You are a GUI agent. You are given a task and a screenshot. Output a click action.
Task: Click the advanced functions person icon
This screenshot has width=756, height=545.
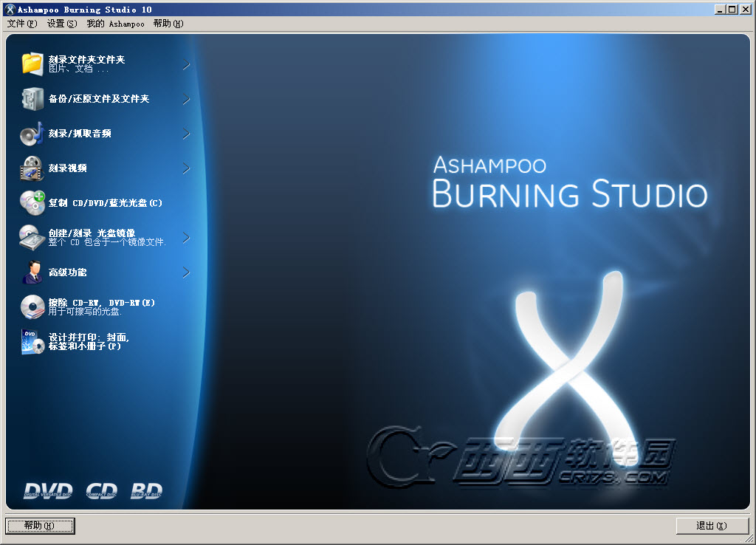(32, 272)
